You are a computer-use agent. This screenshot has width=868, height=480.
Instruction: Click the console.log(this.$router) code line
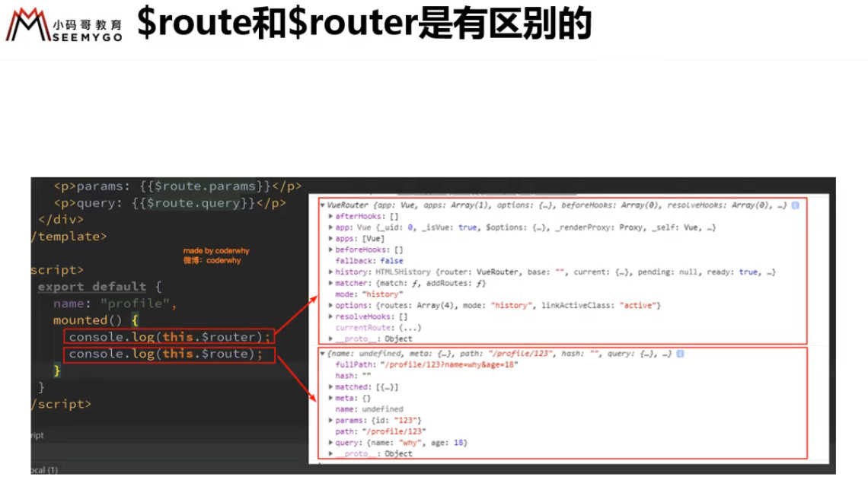click(x=169, y=337)
